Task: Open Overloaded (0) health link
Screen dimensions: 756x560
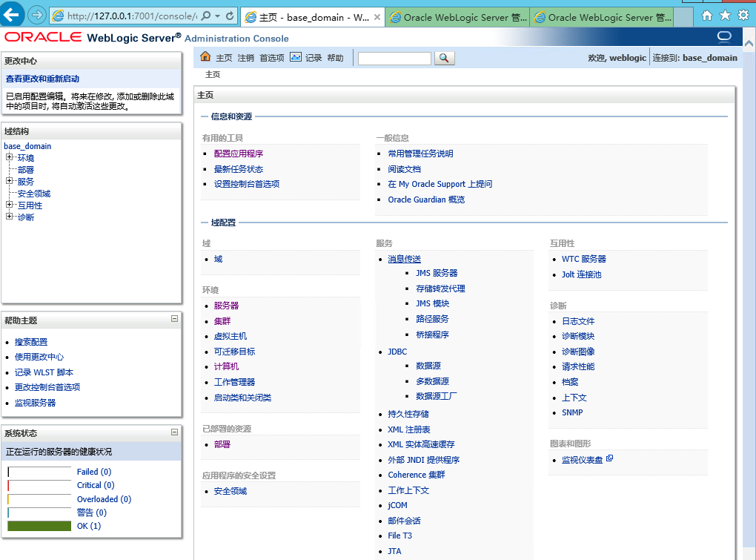Action: (105, 498)
